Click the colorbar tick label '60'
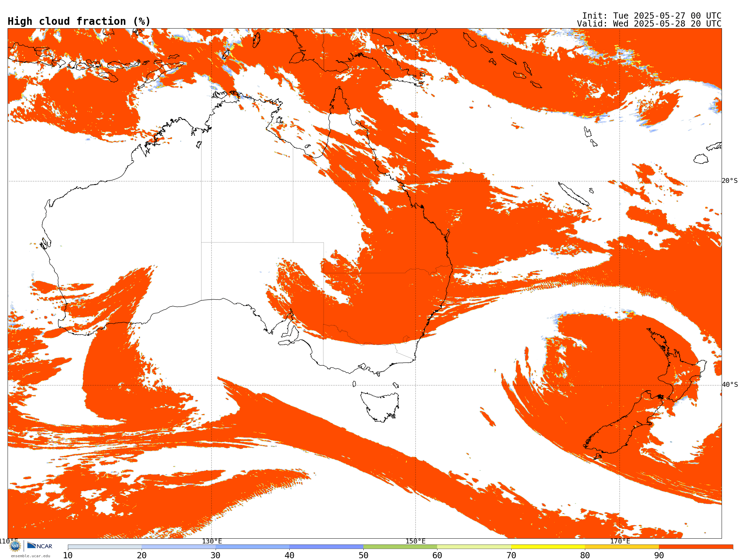 pyautogui.click(x=437, y=555)
